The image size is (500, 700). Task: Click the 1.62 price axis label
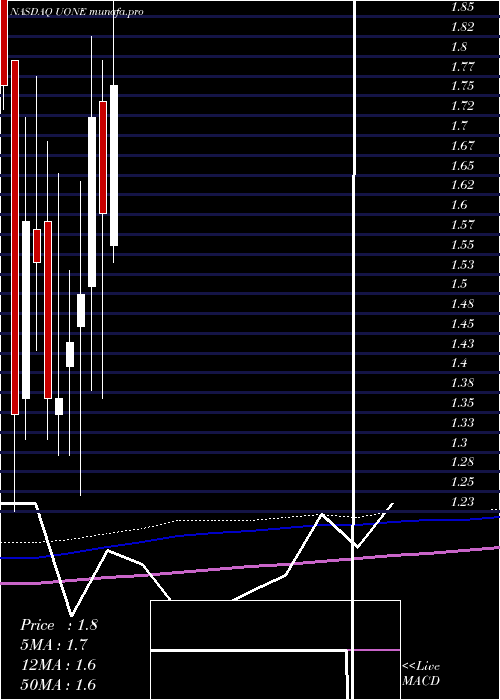click(462, 185)
